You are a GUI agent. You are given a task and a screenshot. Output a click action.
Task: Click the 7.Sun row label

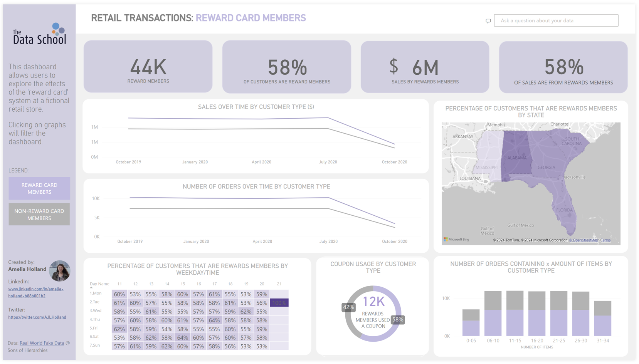point(95,346)
